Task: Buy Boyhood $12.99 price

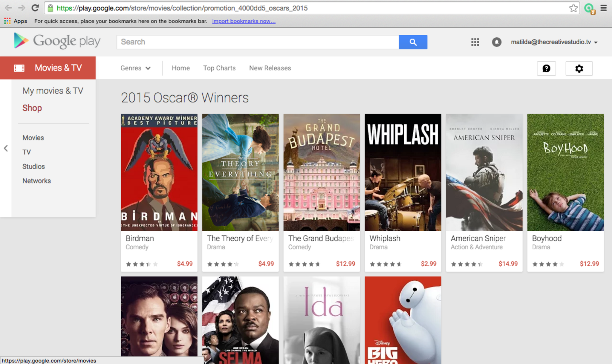Action: coord(589,264)
